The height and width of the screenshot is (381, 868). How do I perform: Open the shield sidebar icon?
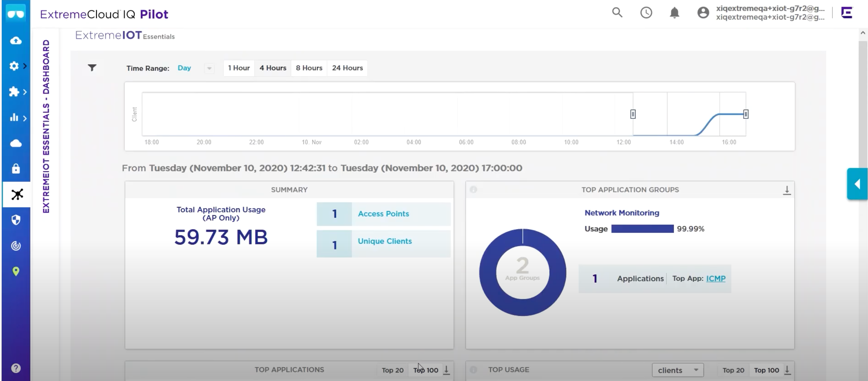click(x=16, y=220)
